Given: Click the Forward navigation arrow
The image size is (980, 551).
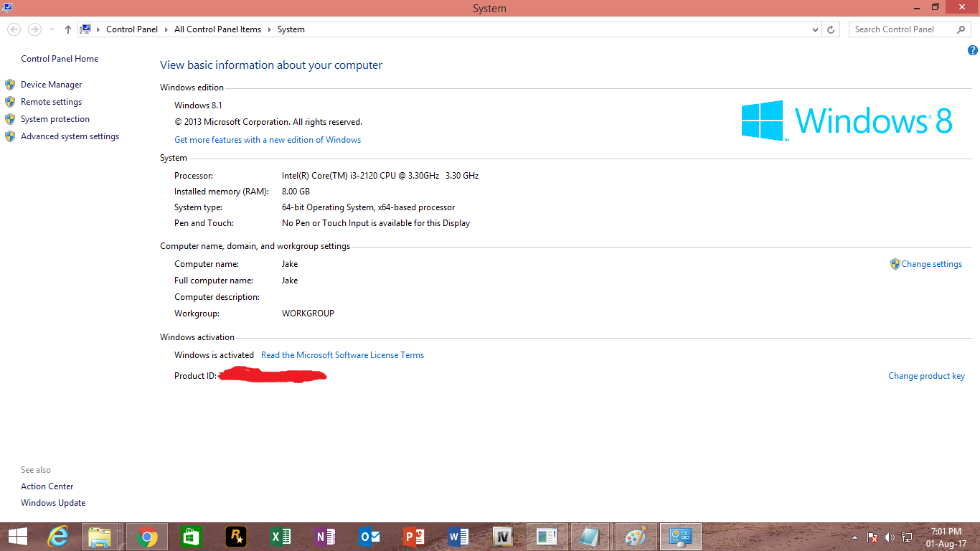Looking at the screenshot, I should [x=34, y=29].
